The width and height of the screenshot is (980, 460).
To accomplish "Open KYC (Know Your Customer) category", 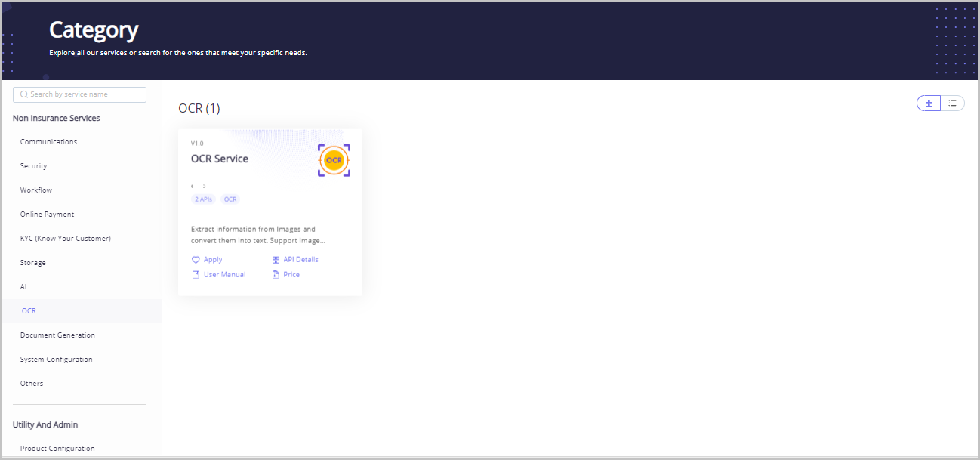I will 66,239.
